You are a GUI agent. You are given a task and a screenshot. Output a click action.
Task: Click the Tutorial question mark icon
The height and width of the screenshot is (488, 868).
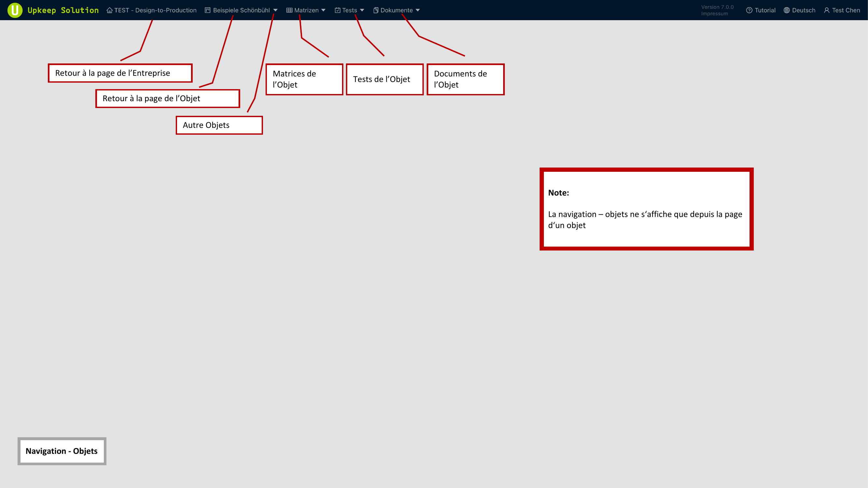coord(749,10)
